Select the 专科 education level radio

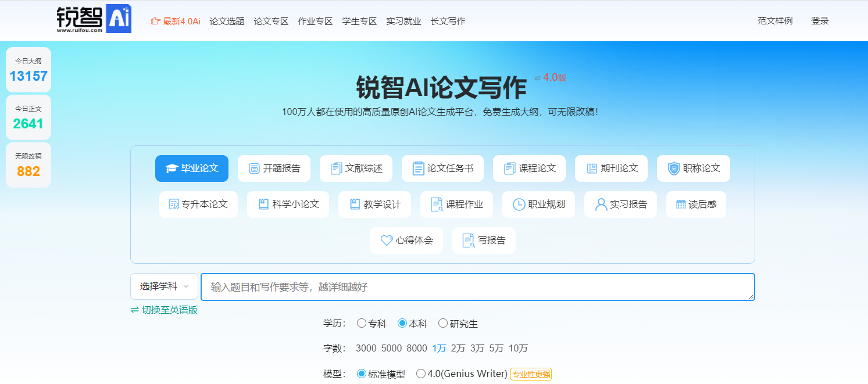tap(362, 323)
